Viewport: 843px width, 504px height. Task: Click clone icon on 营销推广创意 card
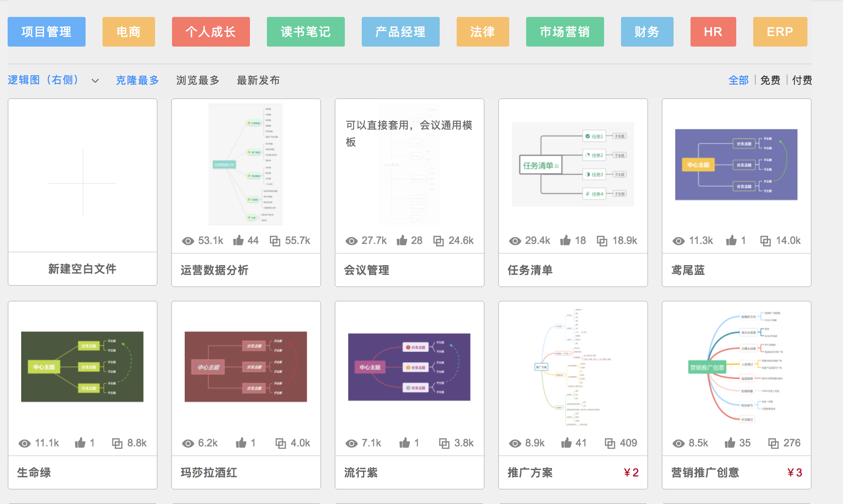pyautogui.click(x=774, y=443)
